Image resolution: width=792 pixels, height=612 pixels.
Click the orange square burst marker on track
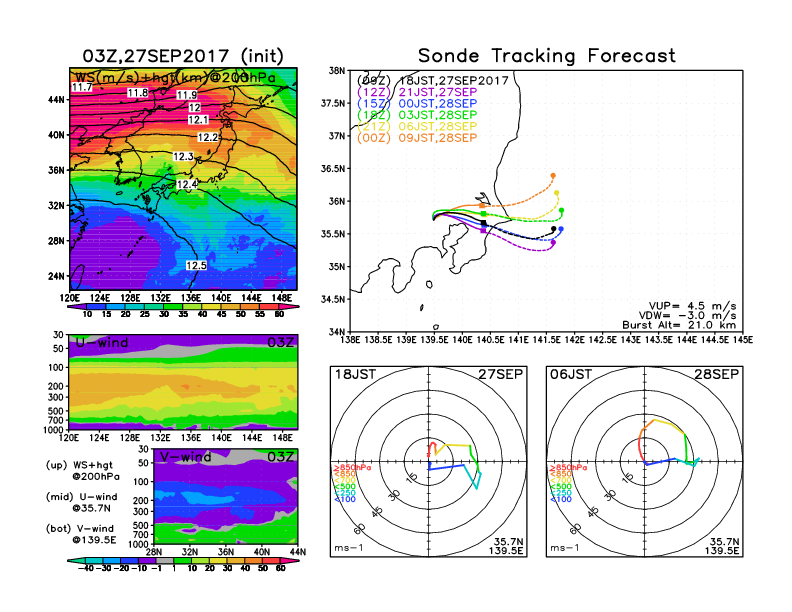(x=482, y=206)
